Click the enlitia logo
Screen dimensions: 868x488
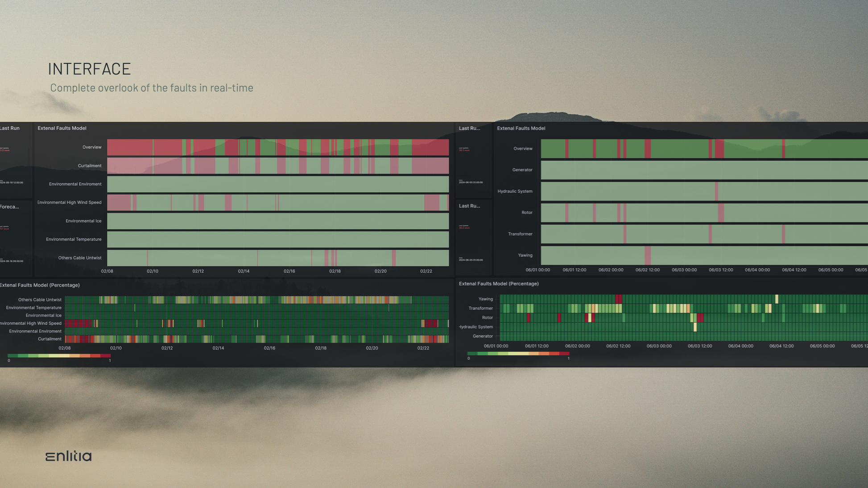coord(68,456)
